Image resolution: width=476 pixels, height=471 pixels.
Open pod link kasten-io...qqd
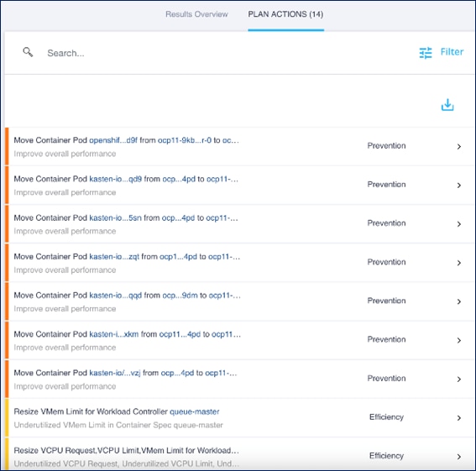[x=115, y=296]
